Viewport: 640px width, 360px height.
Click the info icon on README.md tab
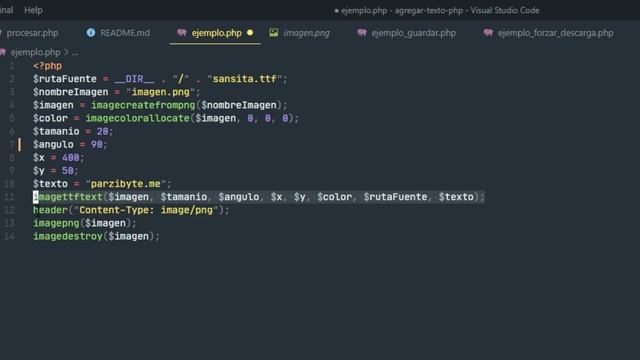pos(91,33)
